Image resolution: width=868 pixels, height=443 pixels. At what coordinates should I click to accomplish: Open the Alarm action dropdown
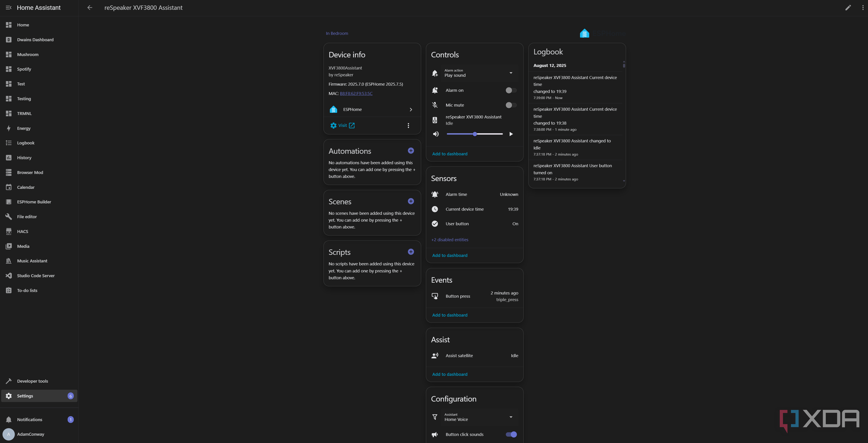point(511,73)
